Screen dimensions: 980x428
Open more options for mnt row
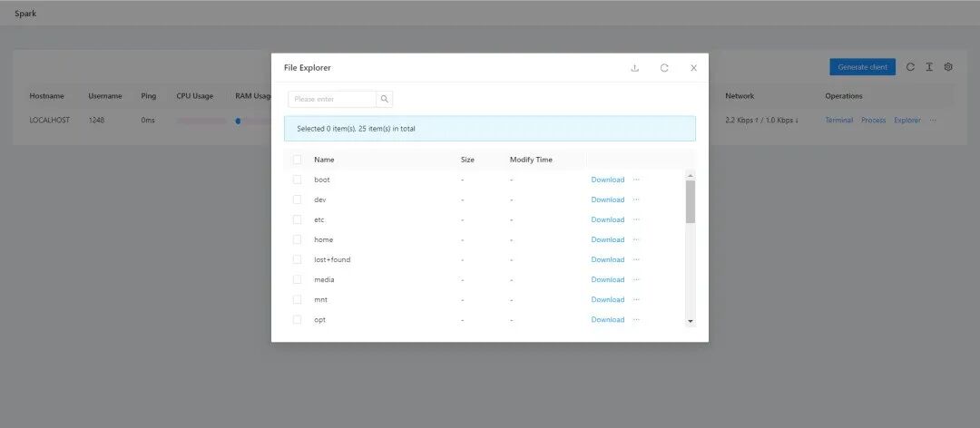tap(636, 299)
